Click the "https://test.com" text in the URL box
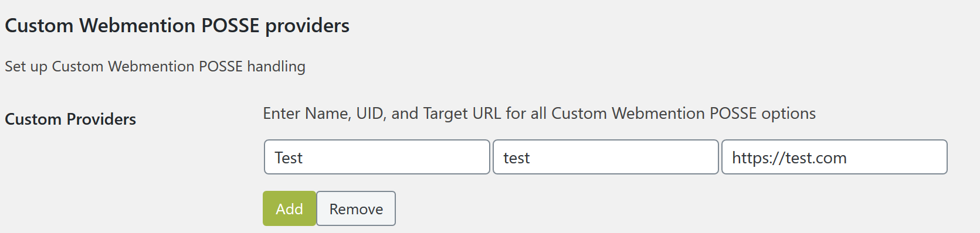This screenshot has width=980, height=233. (789, 158)
